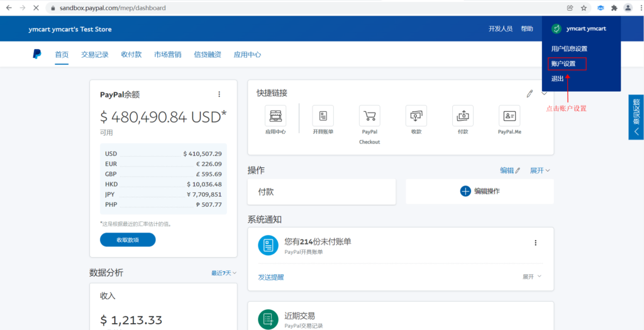Image resolution: width=644 pixels, height=330 pixels.
Task: Click the 收款 request money icon
Action: click(x=416, y=116)
